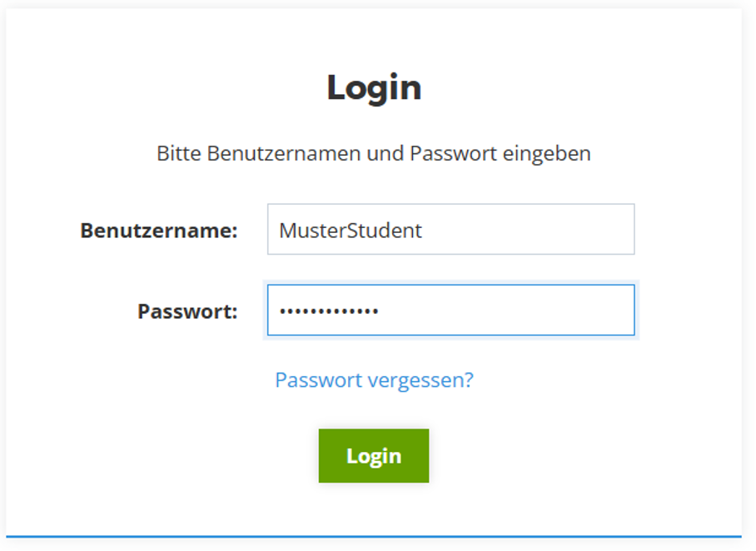Click the 'MusterStudent' text in the username field

coord(351,231)
